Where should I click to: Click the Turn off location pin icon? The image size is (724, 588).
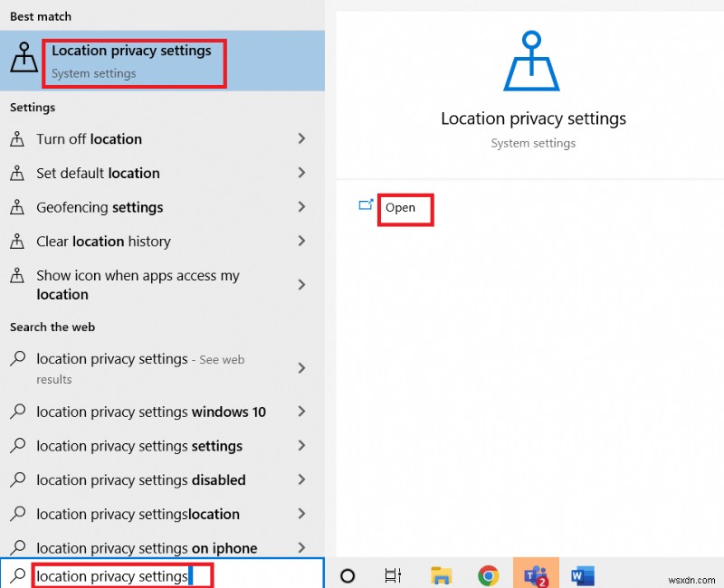[x=17, y=139]
